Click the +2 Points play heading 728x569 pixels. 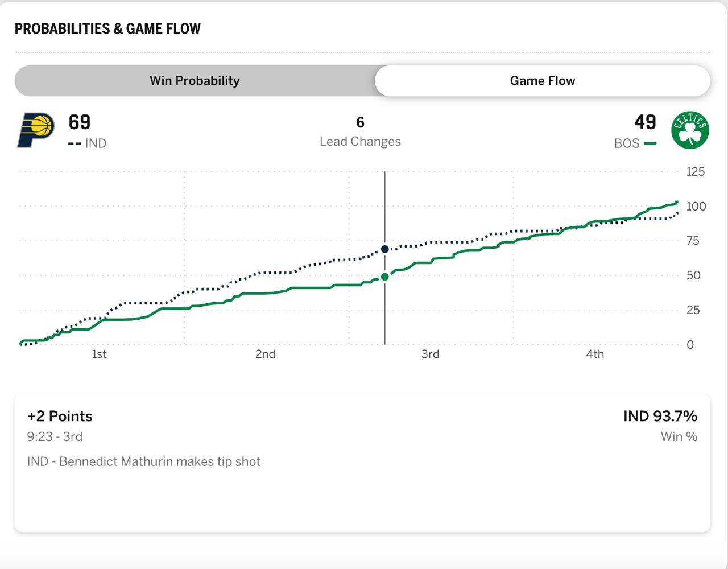[x=60, y=417]
